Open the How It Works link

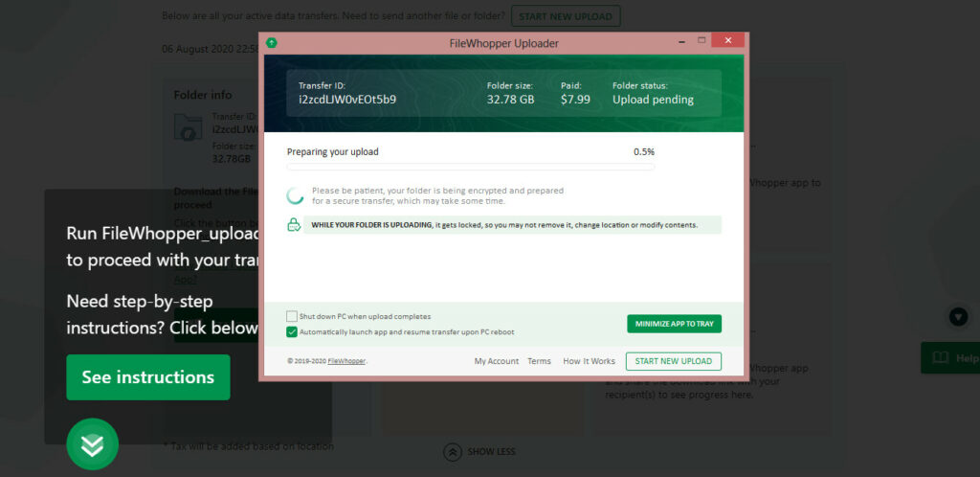click(589, 361)
